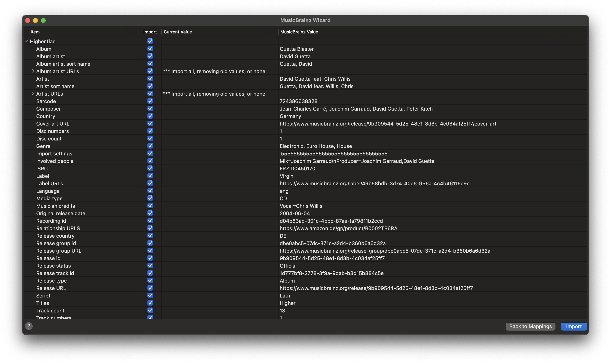The image size is (611, 364).
Task: Uncheck the Genre import checkbox
Action: 150,146
